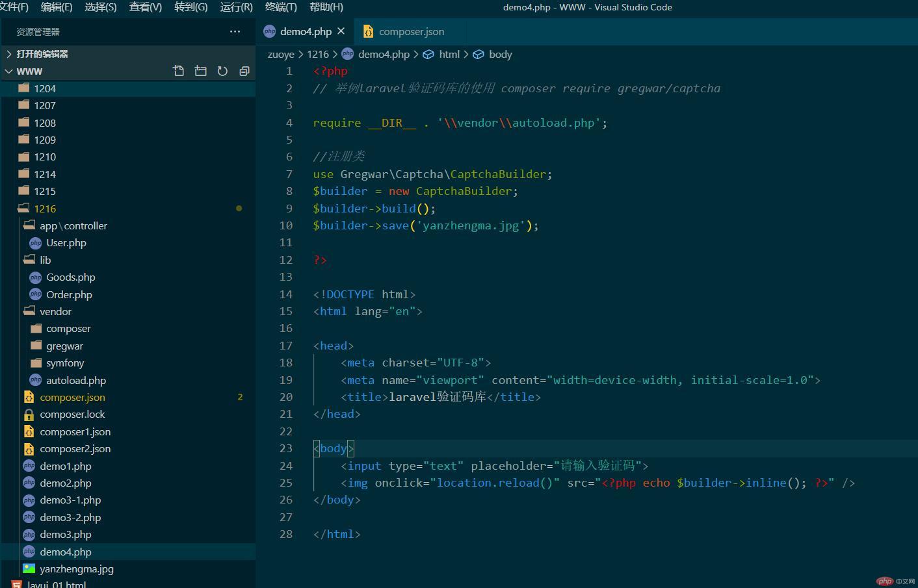Refresh the explorer file tree
This screenshot has width=918, height=588.
(222, 71)
